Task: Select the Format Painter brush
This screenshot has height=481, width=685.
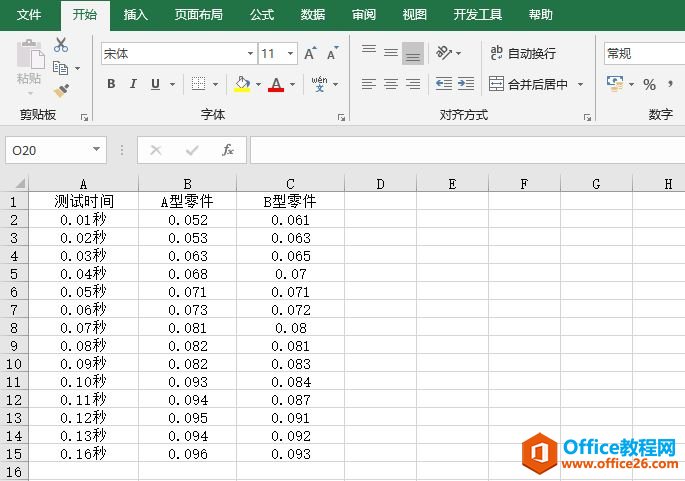Action: (x=62, y=90)
